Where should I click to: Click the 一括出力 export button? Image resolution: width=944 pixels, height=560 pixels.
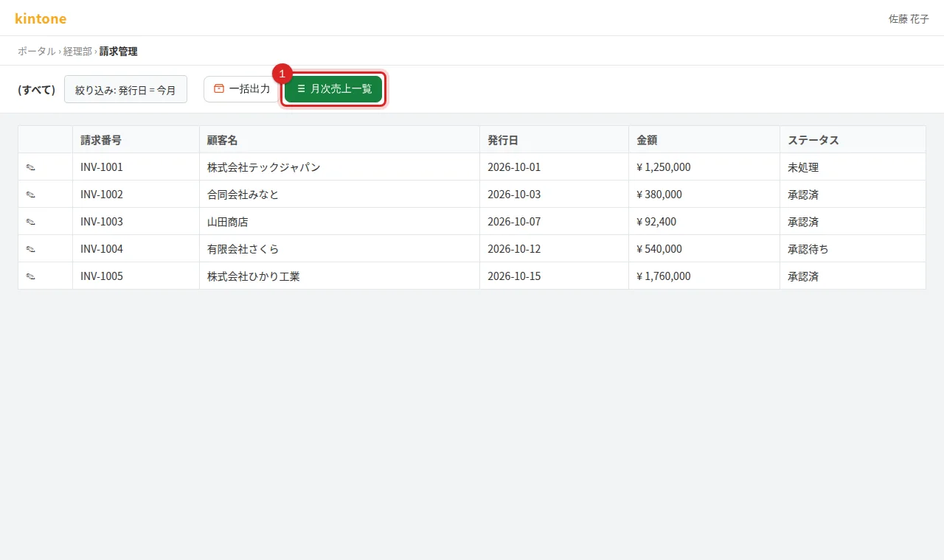click(242, 89)
